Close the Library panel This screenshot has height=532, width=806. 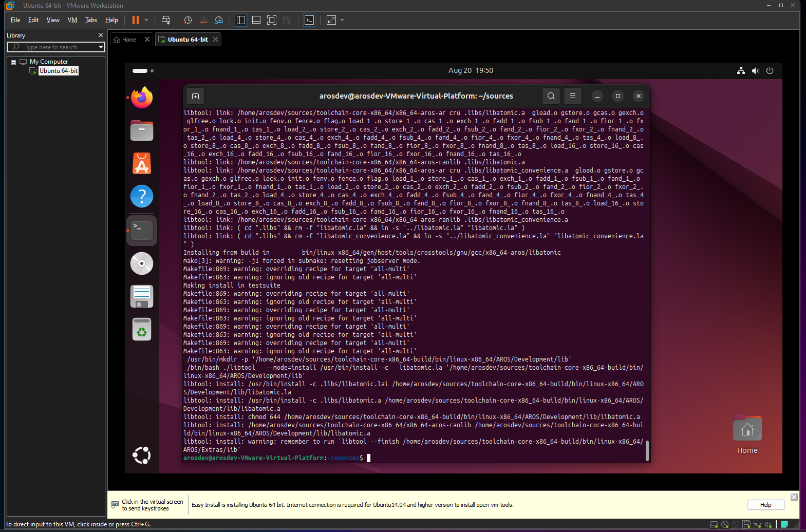pos(101,35)
